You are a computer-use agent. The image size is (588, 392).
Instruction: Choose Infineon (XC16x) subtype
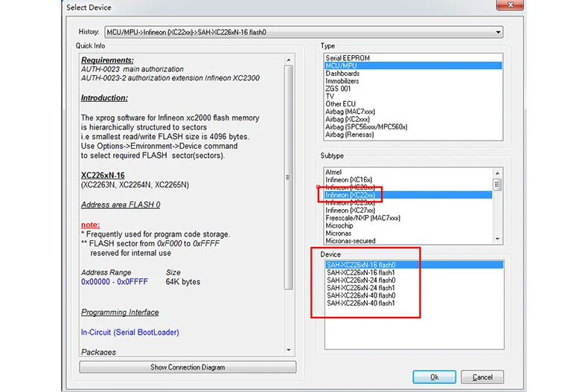[408, 180]
